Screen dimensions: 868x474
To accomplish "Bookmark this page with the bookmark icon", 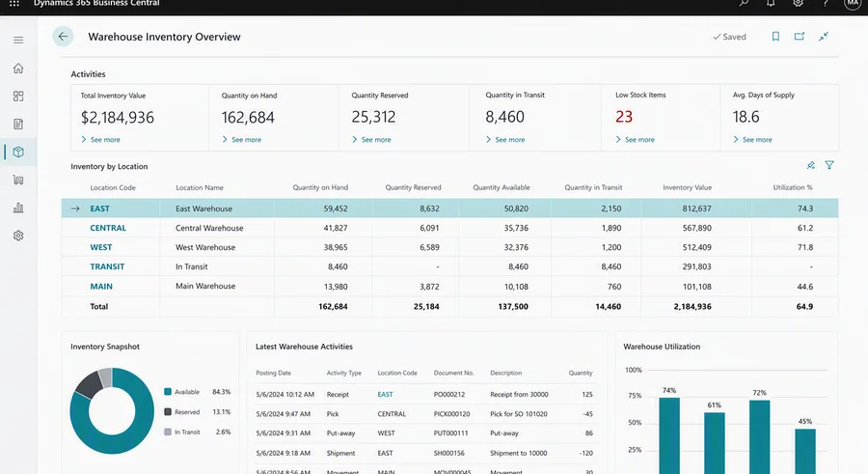I will point(775,37).
